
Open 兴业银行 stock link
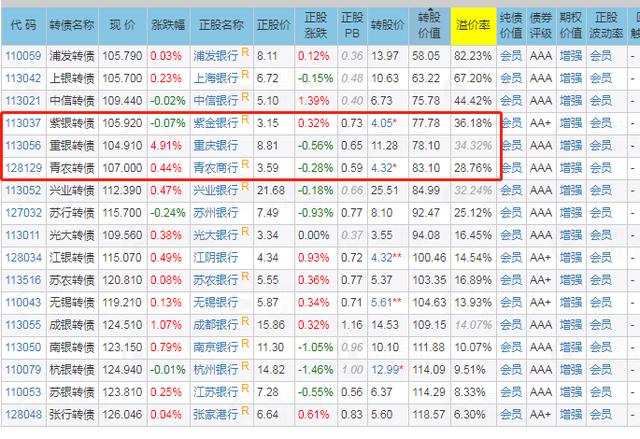(216, 190)
